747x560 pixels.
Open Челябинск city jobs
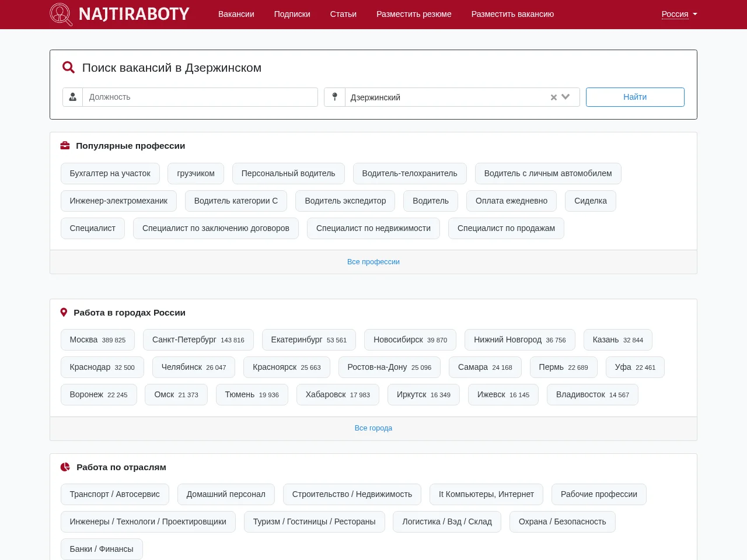[194, 367]
